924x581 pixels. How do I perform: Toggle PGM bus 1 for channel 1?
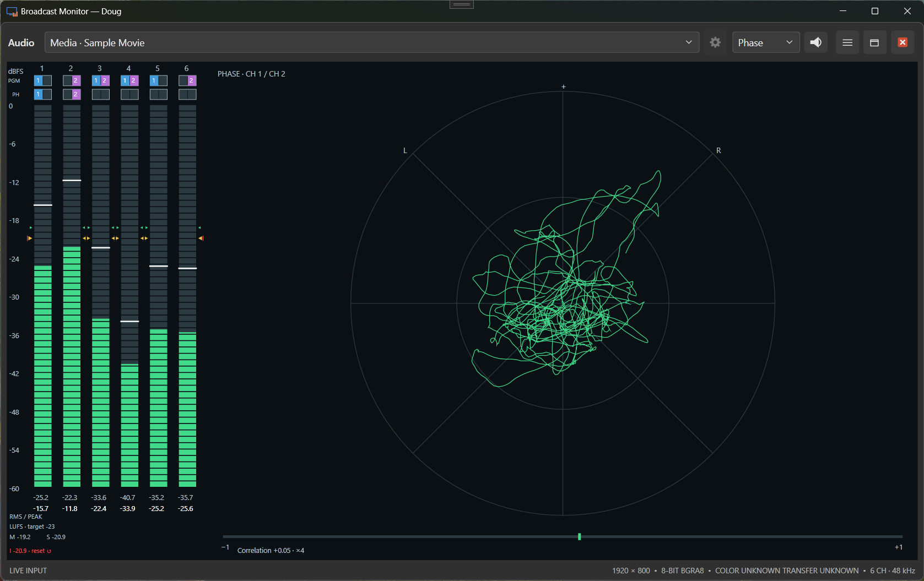39,80
